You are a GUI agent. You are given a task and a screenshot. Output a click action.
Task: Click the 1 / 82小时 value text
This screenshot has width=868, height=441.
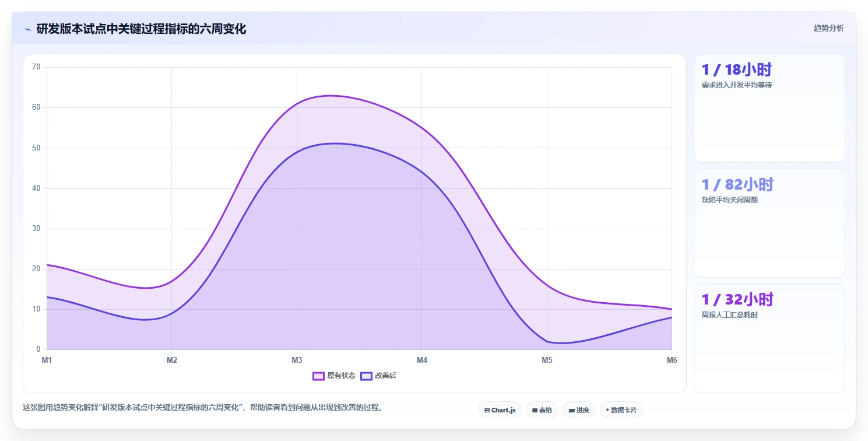pos(737,185)
